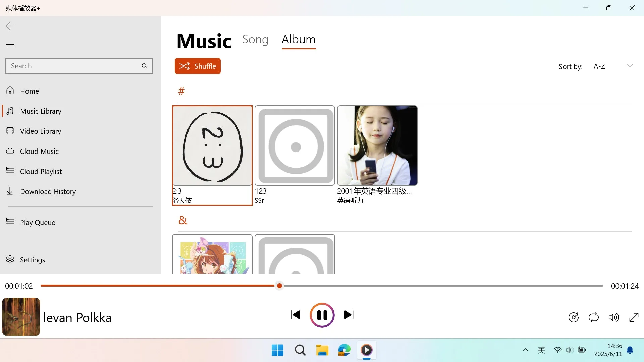Image resolution: width=644 pixels, height=362 pixels.
Task: Switch to the Song tab
Action: pyautogui.click(x=255, y=39)
